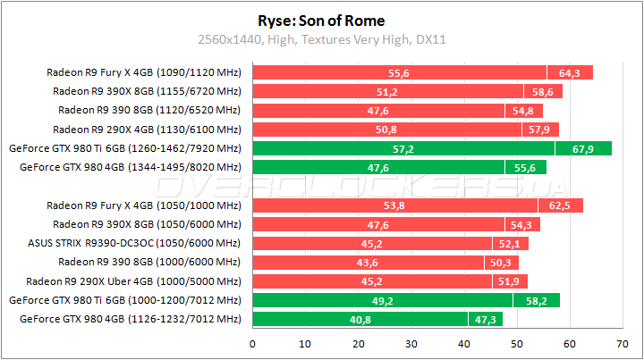644x360 pixels.
Task: Click the 40 tick on the horizontal axis
Action: [463, 344]
